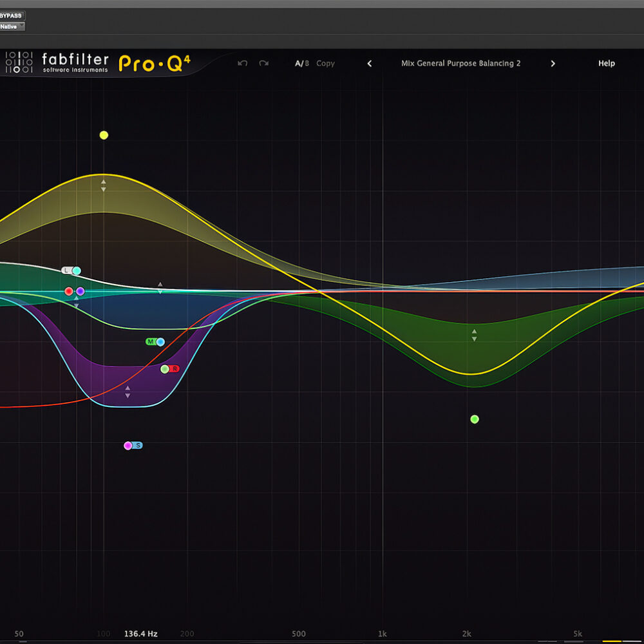This screenshot has width=644, height=644.
Task: Open the Native processing dropdown
Action: click(x=12, y=26)
